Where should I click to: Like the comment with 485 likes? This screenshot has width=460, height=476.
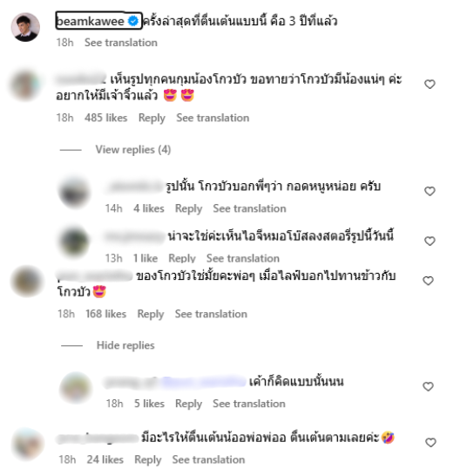[430, 84]
